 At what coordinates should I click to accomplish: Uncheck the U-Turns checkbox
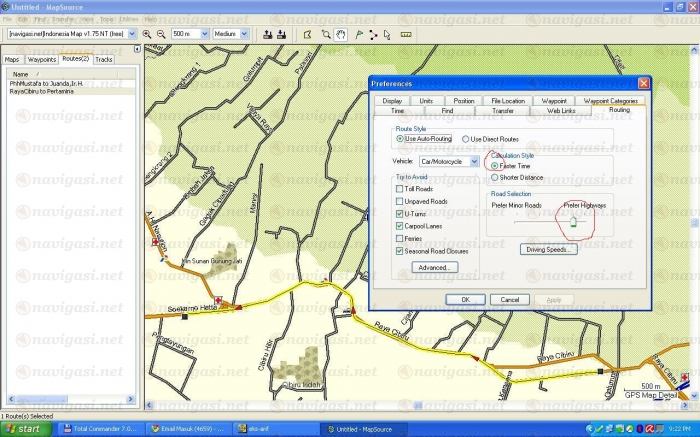pyautogui.click(x=400, y=214)
